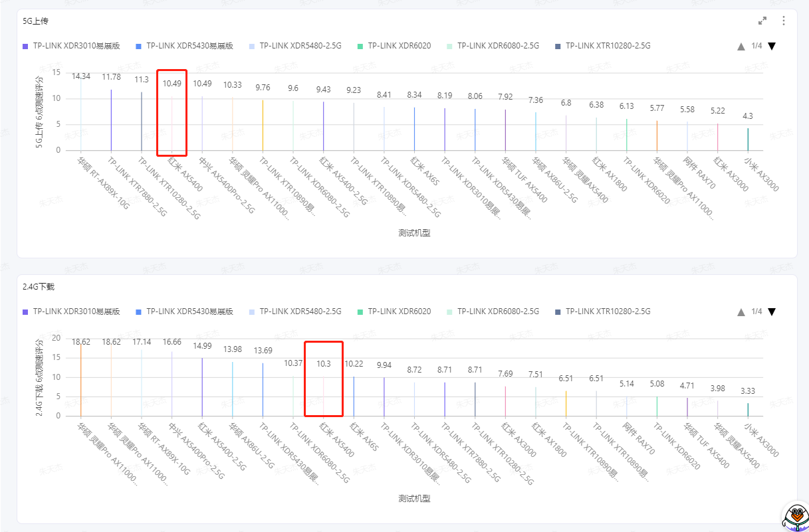Toggle TP-LINK XDR5430易展版 legend in 5G上传 chart
The height and width of the screenshot is (532, 809).
click(x=184, y=46)
